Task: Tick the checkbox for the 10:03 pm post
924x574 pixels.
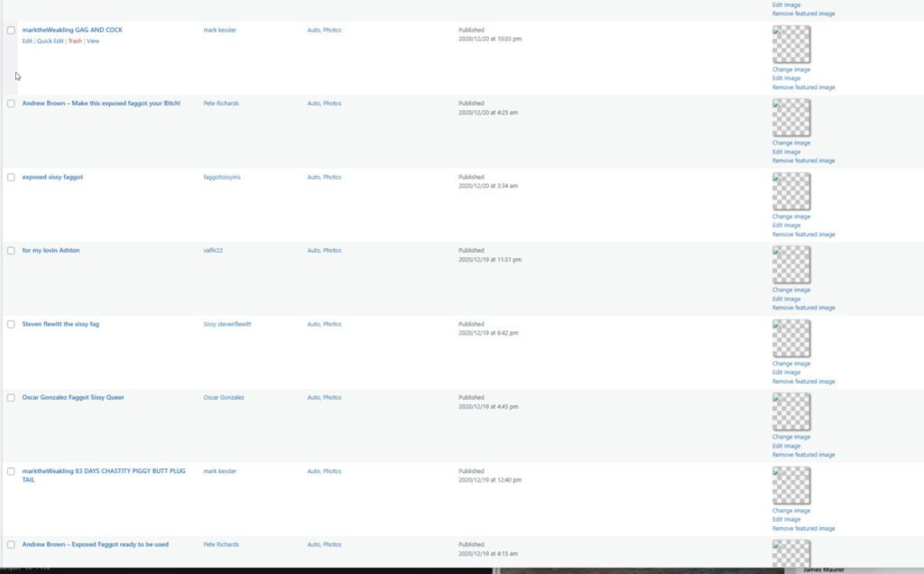Action: coord(11,31)
